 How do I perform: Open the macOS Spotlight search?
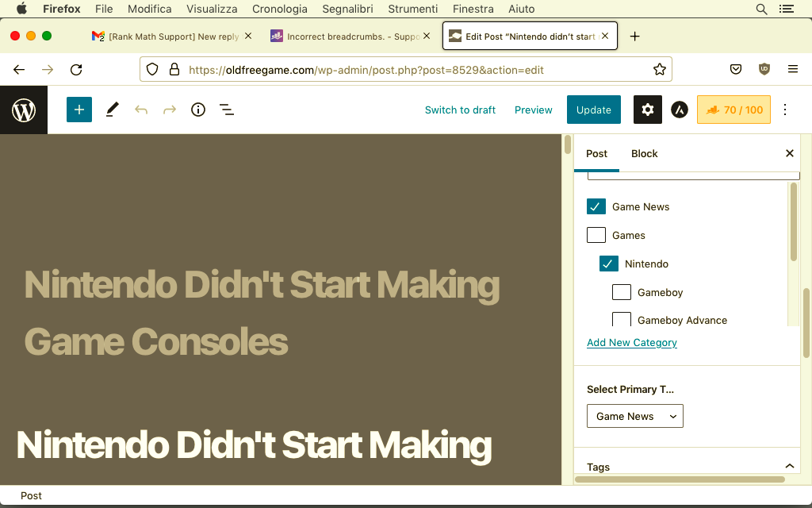pos(761,9)
